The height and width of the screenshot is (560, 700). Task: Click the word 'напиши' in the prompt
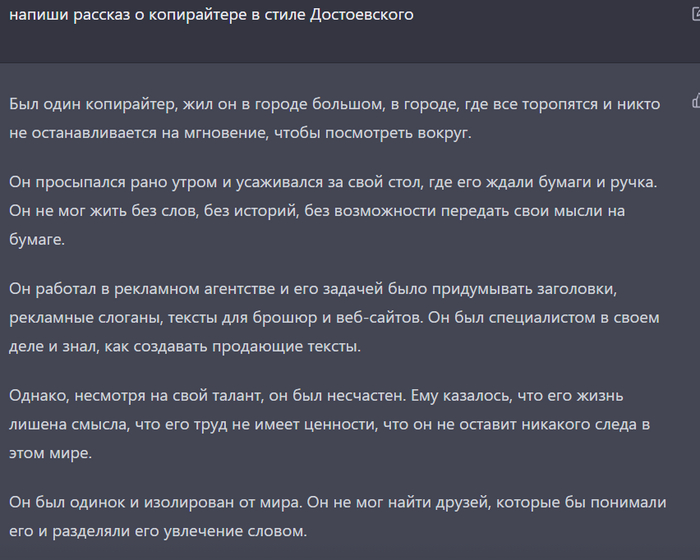(x=34, y=16)
